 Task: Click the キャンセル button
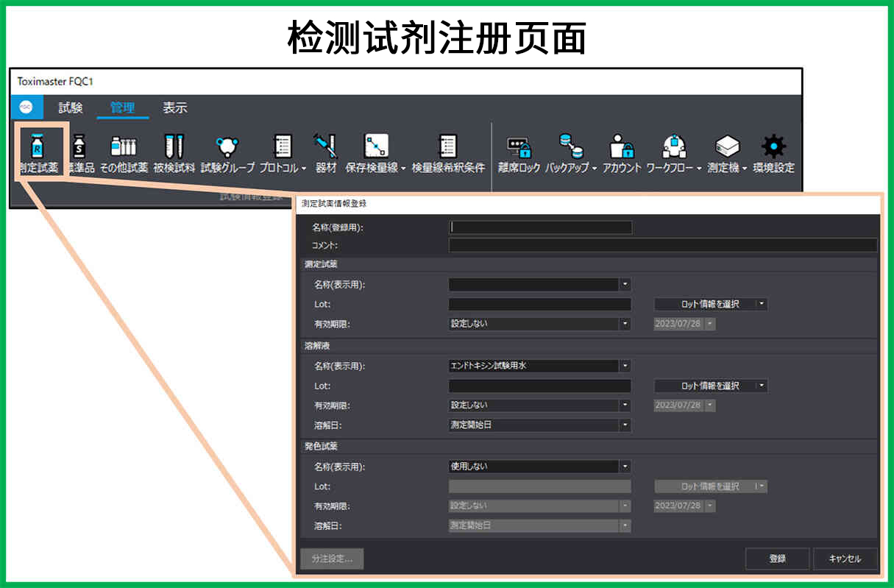845,559
